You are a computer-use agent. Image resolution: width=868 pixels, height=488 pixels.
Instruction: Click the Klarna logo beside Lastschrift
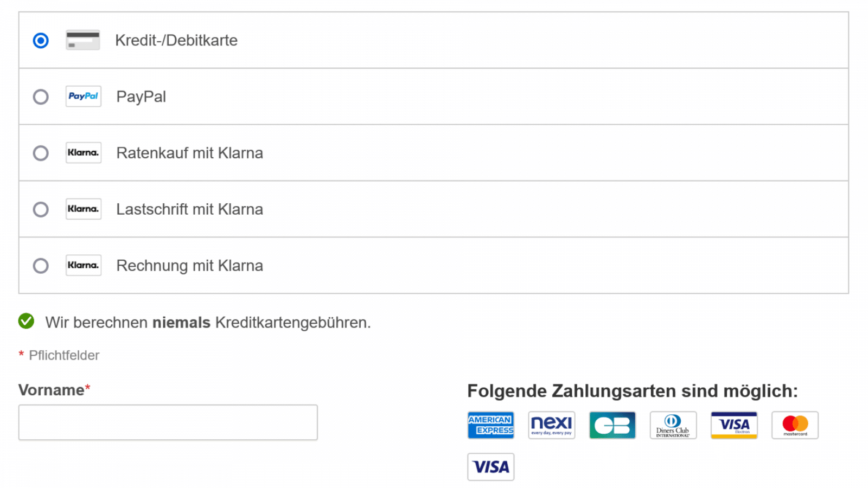(83, 209)
